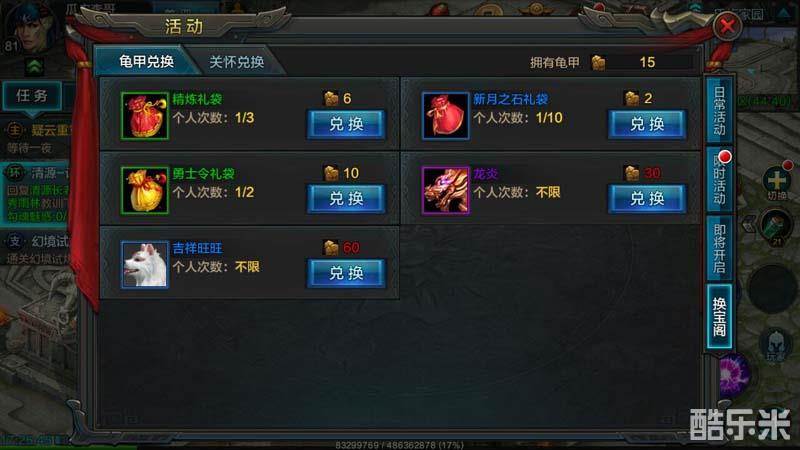
Task: Select the 换宝阁 side tab
Action: [719, 317]
